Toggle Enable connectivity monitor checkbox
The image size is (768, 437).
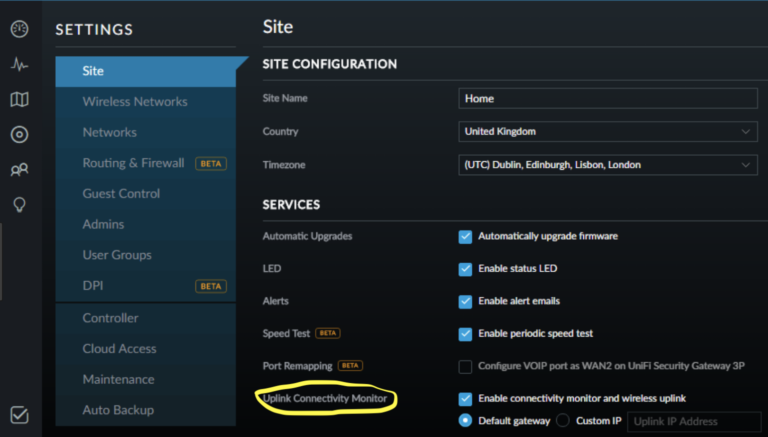point(465,399)
